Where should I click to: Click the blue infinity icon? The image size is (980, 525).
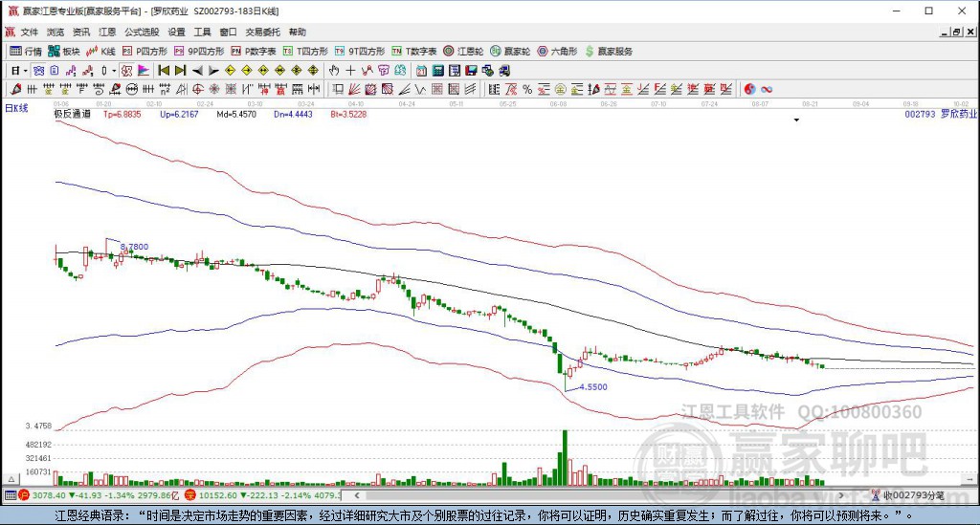(x=767, y=89)
